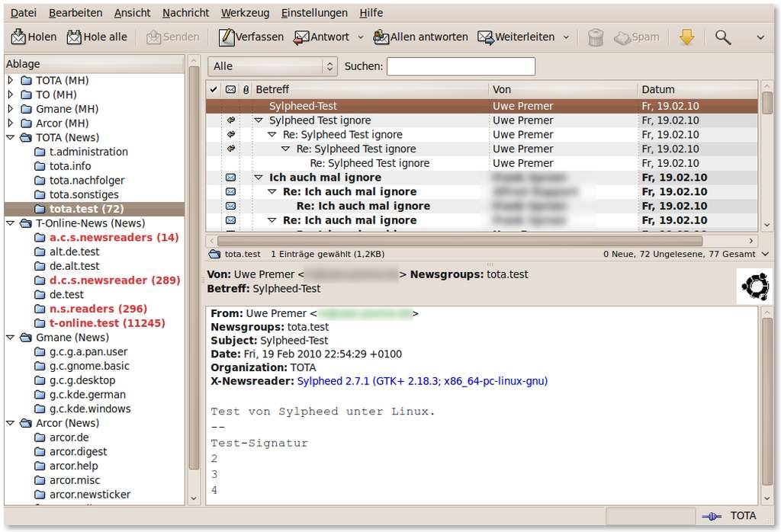Viewport: 781px width, 532px height.
Task: Click the yellow down arrow toolbar icon
Action: 686,37
